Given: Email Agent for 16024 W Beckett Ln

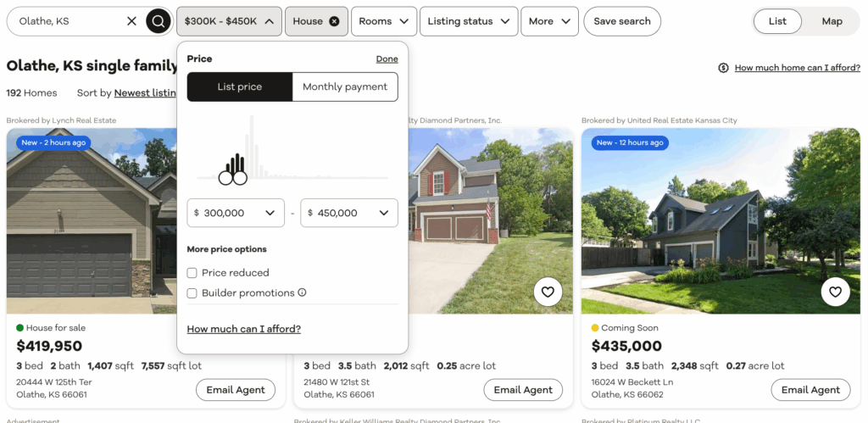Looking at the screenshot, I should pos(810,390).
